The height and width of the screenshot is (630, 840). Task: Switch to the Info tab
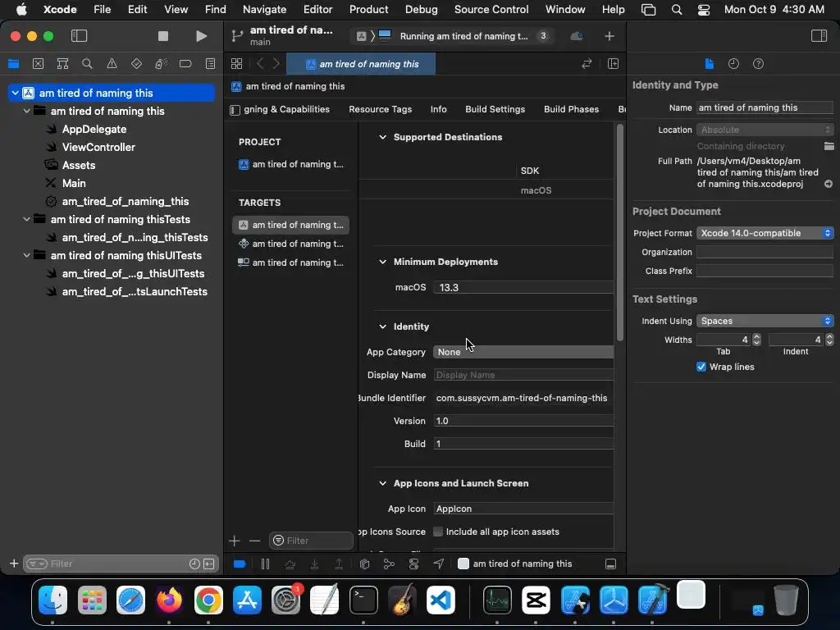(438, 109)
